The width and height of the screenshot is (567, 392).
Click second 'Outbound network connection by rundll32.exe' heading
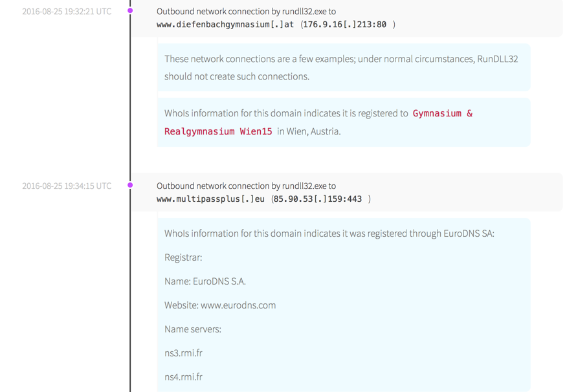pos(246,186)
